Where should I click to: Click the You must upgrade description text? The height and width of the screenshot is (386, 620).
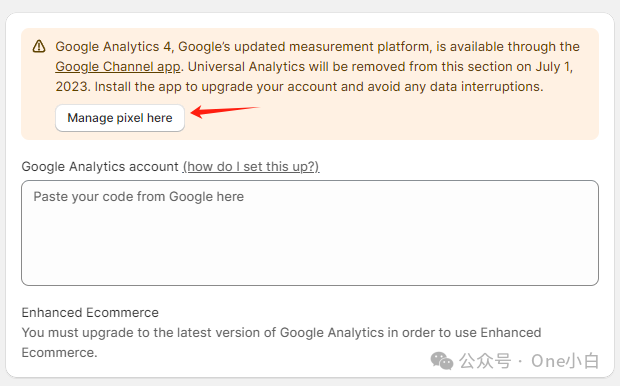[x=281, y=342]
